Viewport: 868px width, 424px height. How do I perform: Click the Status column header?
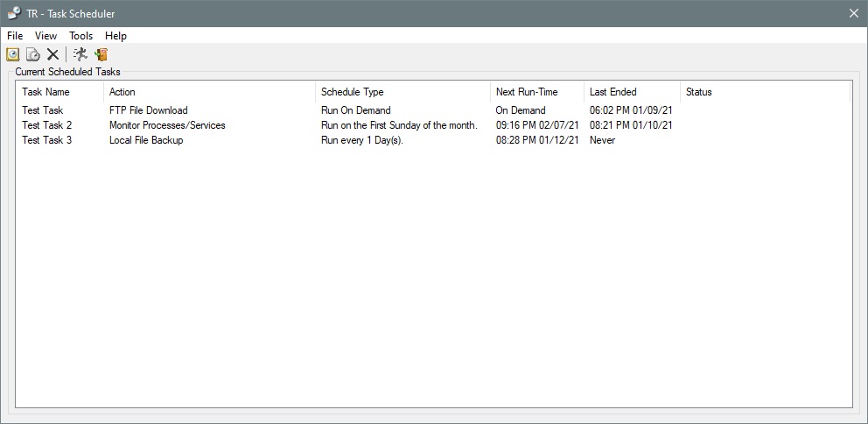click(765, 92)
